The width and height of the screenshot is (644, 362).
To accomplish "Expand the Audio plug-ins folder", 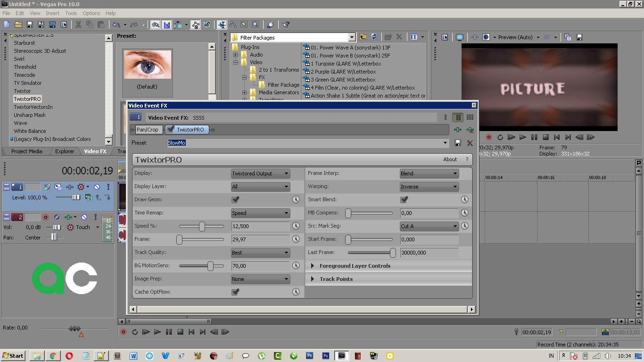I will pos(236,55).
